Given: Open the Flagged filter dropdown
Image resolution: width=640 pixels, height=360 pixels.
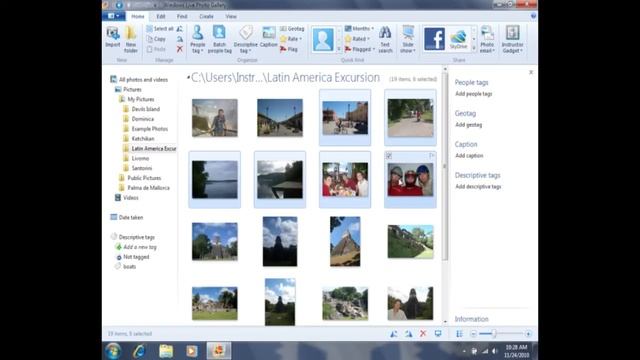Looking at the screenshot, I should pos(360,49).
